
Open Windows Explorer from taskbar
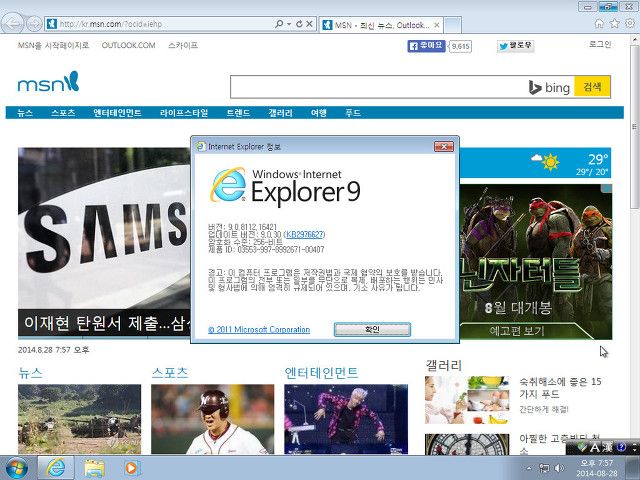[94, 468]
